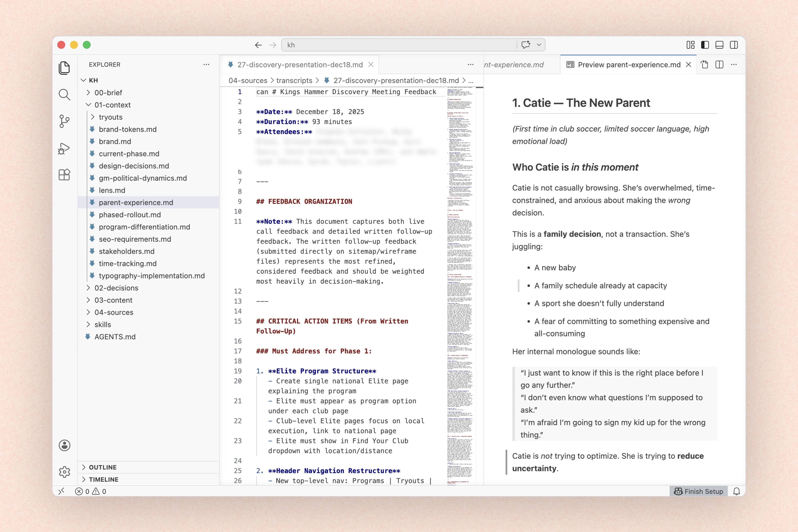Close the 27-discovery-presentation-dec18.md tab
The width and height of the screenshot is (798, 532).
click(x=371, y=64)
